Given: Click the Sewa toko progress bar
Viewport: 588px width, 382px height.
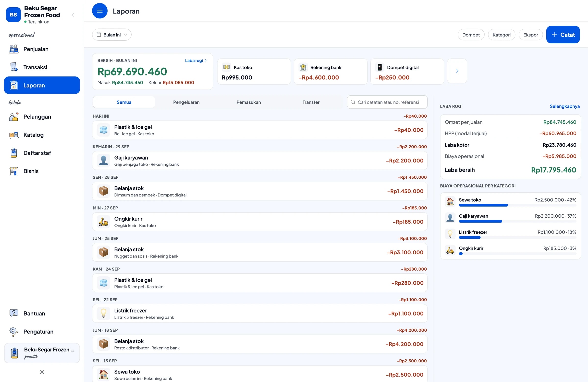Looking at the screenshot, I should 517,205.
